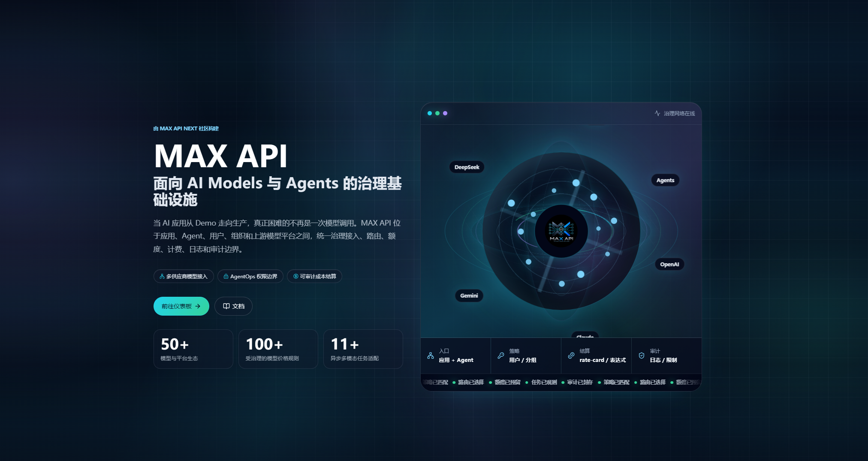Viewport: 868px width, 461px height.
Task: Click the 治理网络在线 status text
Action: pyautogui.click(x=679, y=114)
